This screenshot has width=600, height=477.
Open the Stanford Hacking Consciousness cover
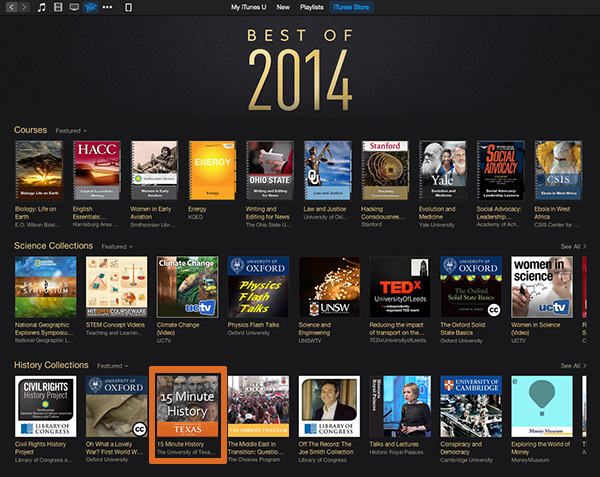(385, 171)
